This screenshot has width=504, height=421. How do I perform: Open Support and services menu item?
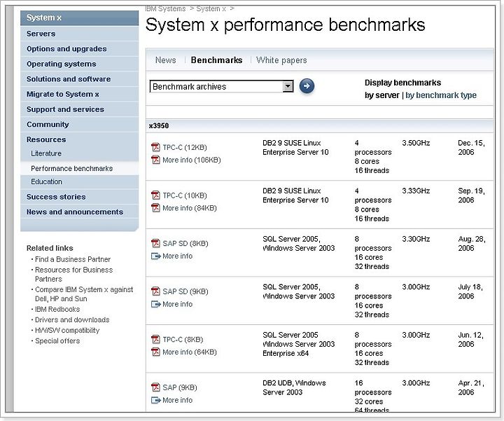[79, 109]
